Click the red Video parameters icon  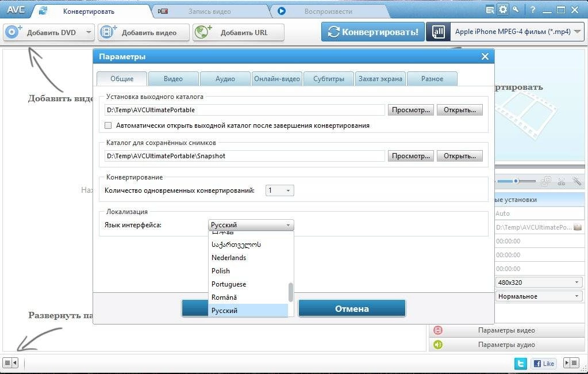(437, 330)
